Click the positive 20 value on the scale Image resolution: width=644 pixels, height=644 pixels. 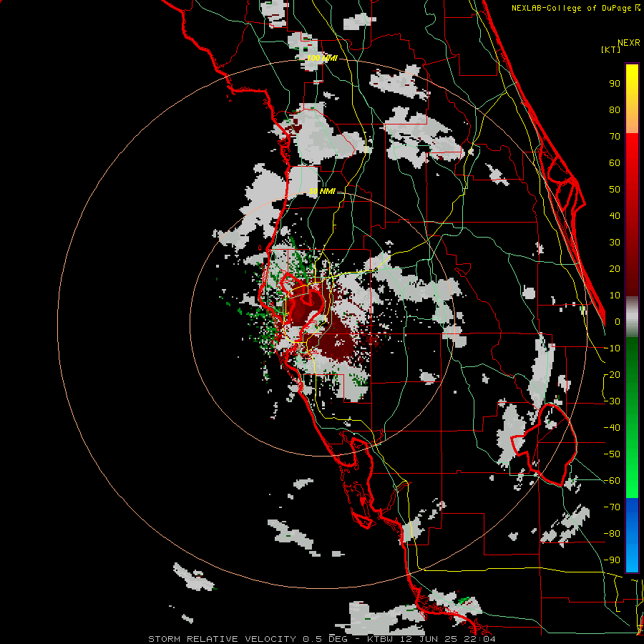point(615,268)
